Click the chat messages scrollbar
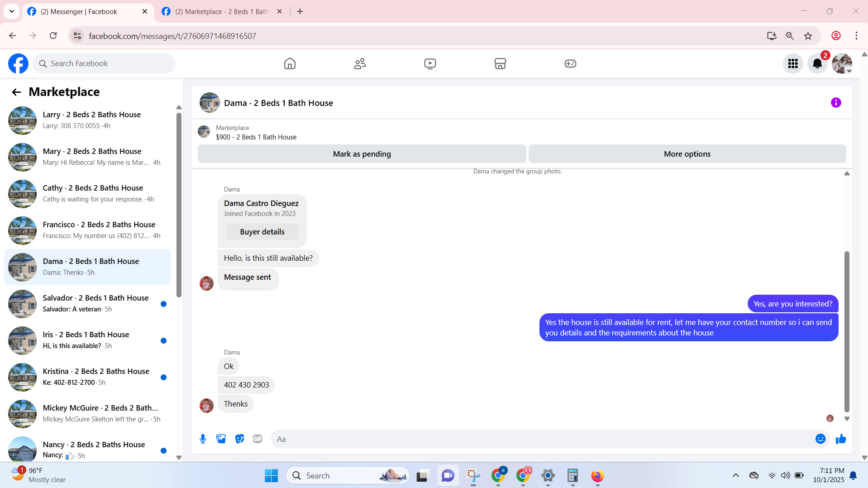This screenshot has height=488, width=868. [847, 331]
